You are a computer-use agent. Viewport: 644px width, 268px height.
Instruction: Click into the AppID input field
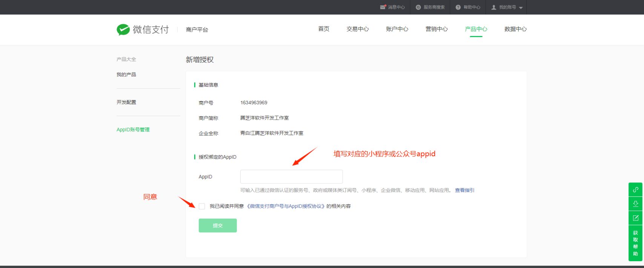(x=292, y=177)
